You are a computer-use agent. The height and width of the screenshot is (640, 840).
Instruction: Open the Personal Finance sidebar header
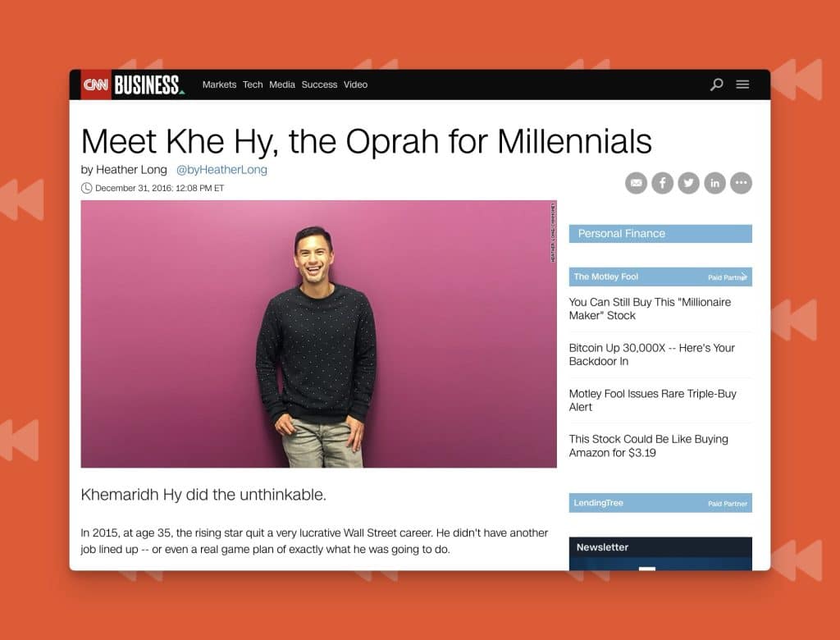(660, 234)
